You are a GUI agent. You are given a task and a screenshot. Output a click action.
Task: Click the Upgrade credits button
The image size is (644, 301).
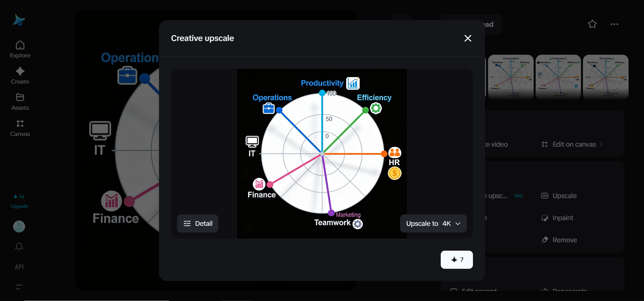(x=19, y=201)
